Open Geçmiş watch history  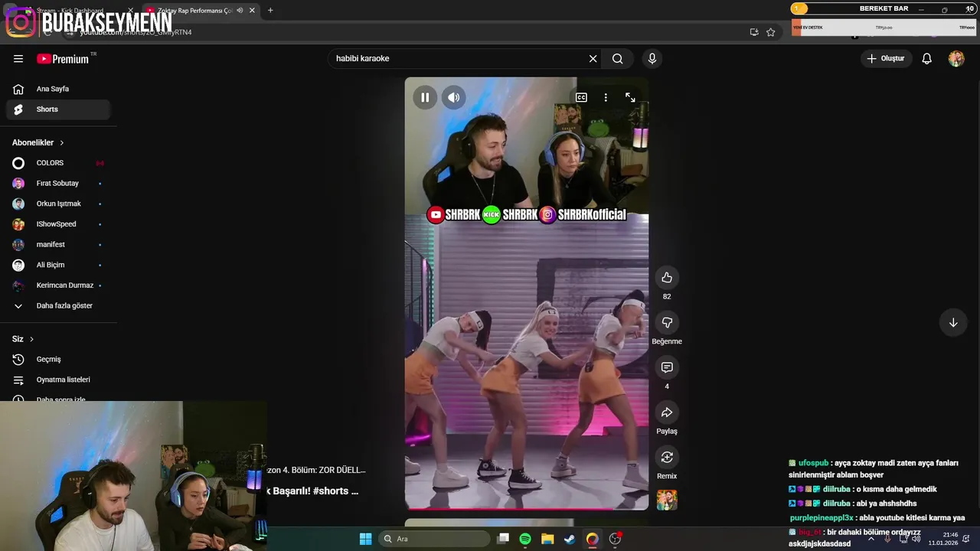[x=58, y=359]
